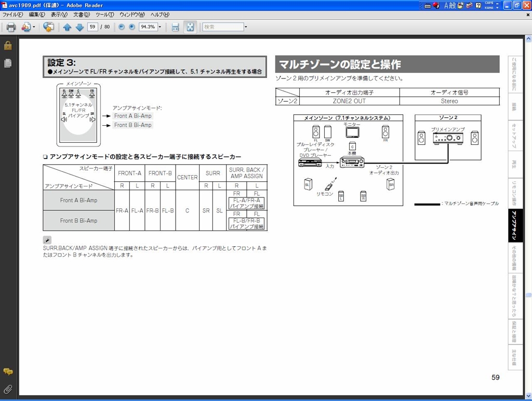Close the document with the small x
532x401 pixels.
click(x=528, y=15)
